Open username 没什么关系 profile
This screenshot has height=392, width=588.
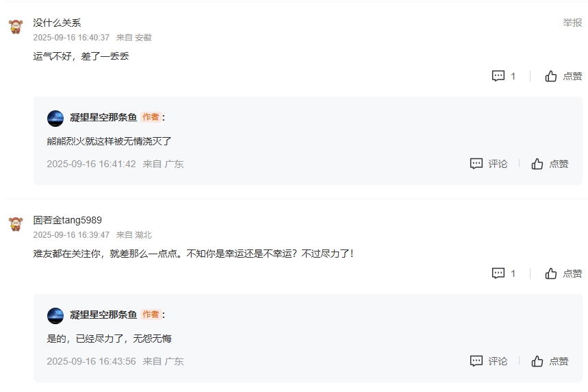point(57,23)
